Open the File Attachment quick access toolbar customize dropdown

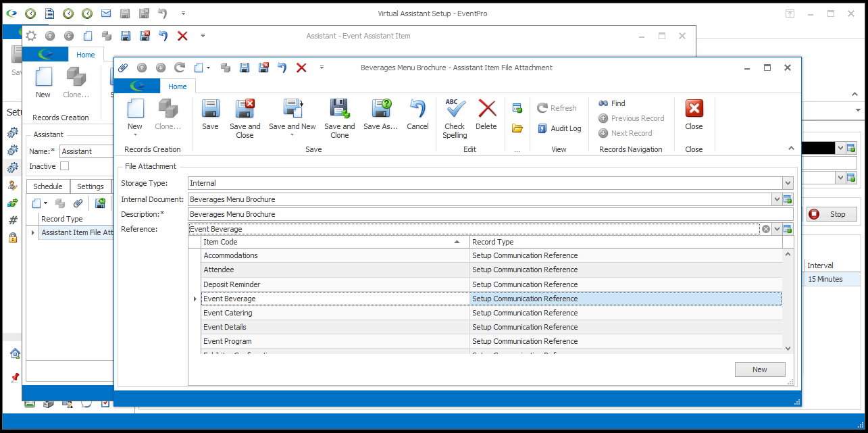click(x=322, y=68)
